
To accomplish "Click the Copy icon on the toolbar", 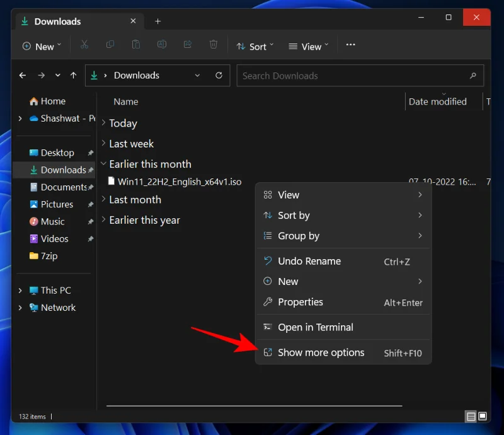I will click(110, 45).
